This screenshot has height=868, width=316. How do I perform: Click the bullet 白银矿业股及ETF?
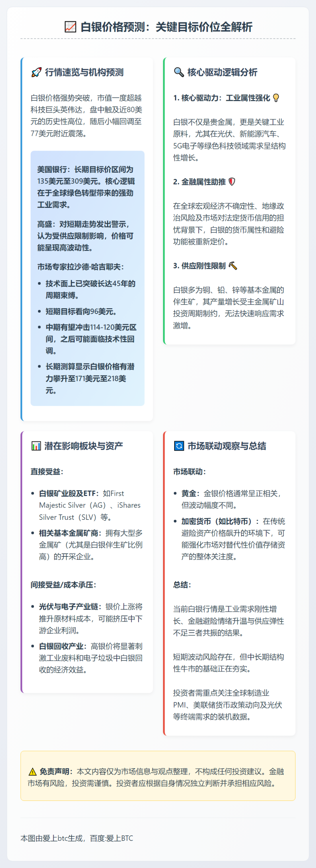tap(90, 505)
